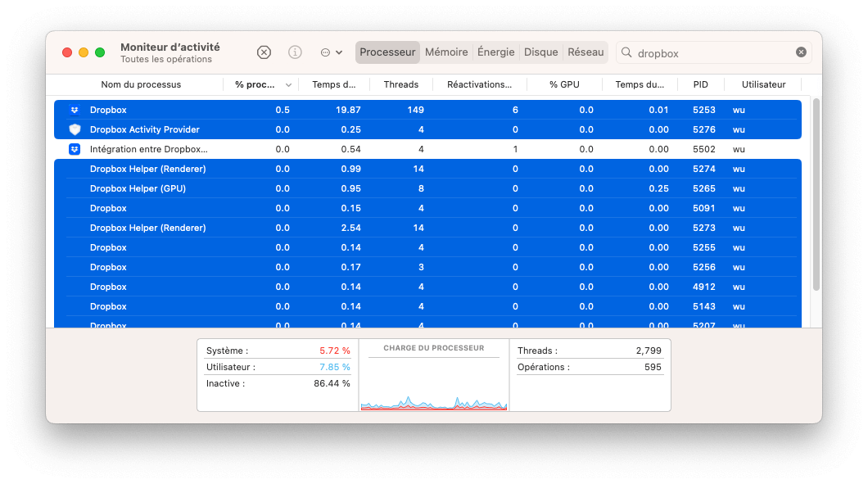Image resolution: width=868 pixels, height=484 pixels.
Task: Focus the search field containing dropbox
Action: pos(713,52)
